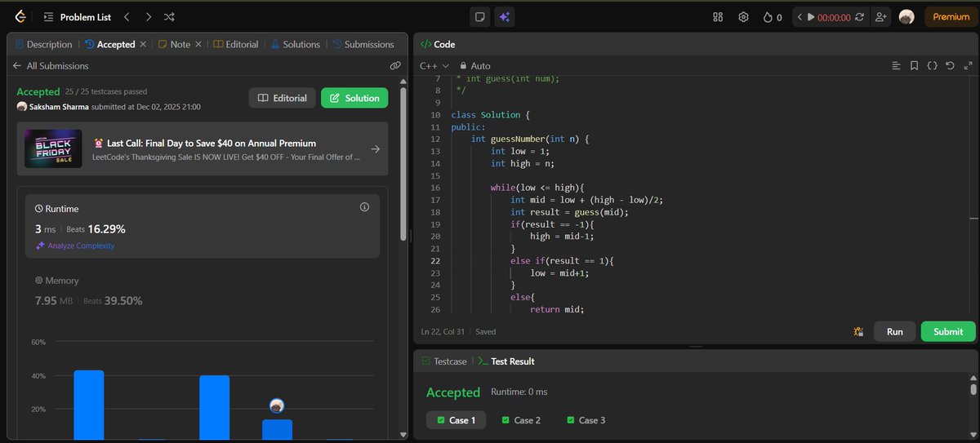Expand the code editor to fullscreen

(x=969, y=65)
